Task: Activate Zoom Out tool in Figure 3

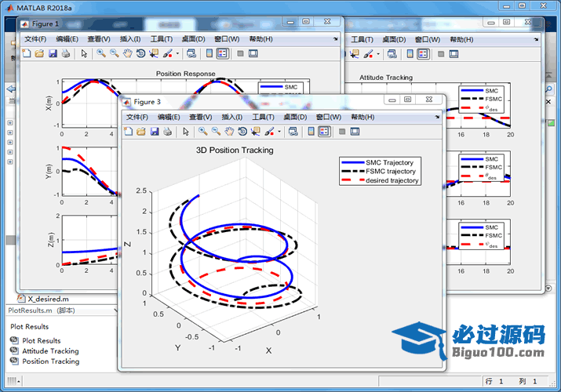Action: point(216,132)
